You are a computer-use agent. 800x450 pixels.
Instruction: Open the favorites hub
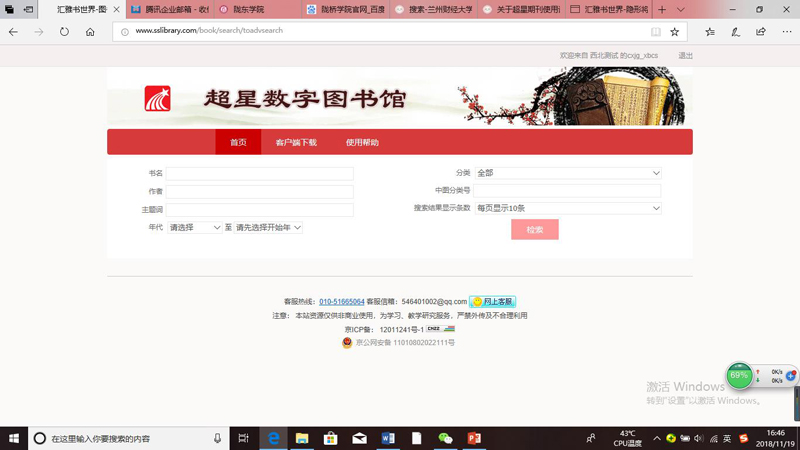pos(710,32)
